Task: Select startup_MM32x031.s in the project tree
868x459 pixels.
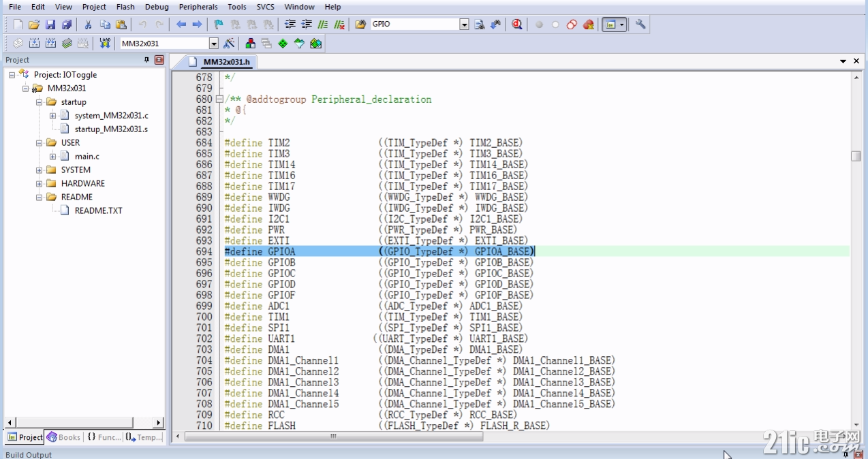Action: point(111,129)
